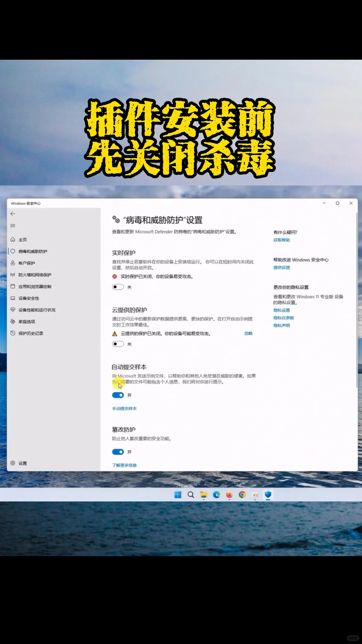Open the Windows Start button on taskbar
Image resolution: width=362 pixels, height=644 pixels.
coord(178,495)
